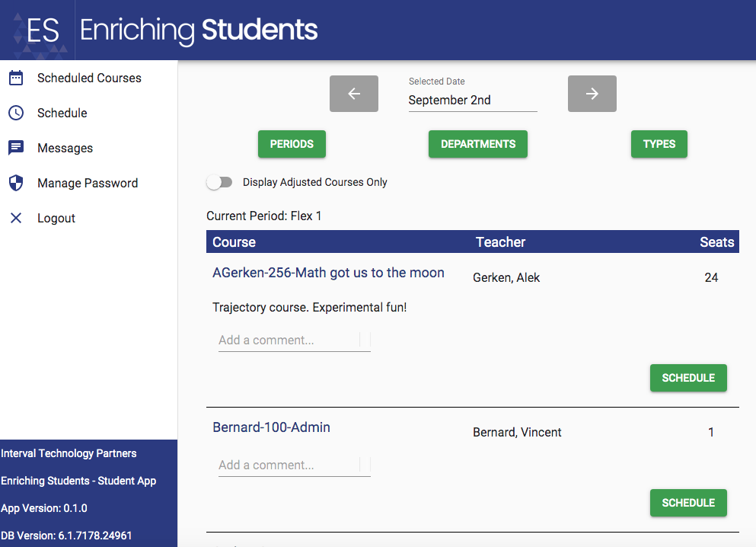Schedule the AGerken-256 Math course
The height and width of the screenshot is (547, 756).
tap(687, 378)
